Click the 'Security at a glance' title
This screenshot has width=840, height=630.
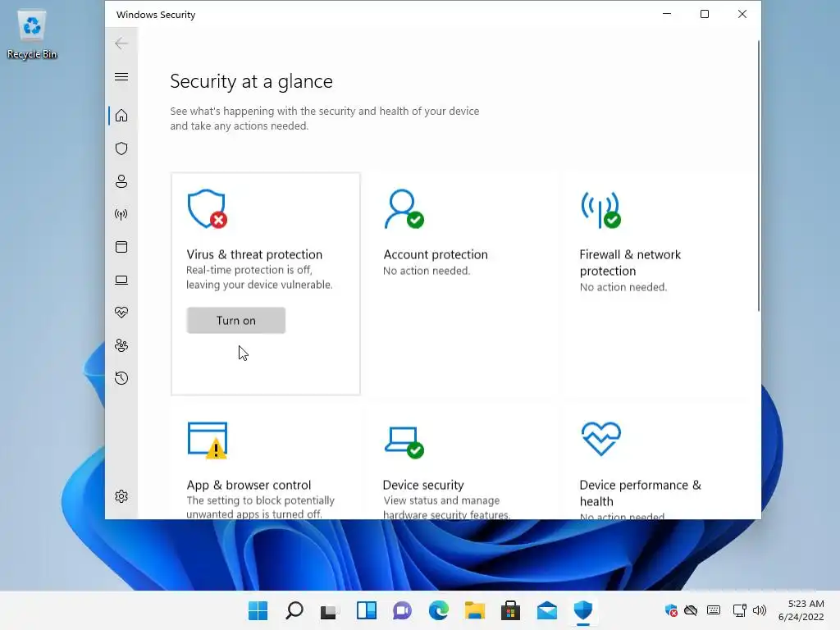coord(251,81)
